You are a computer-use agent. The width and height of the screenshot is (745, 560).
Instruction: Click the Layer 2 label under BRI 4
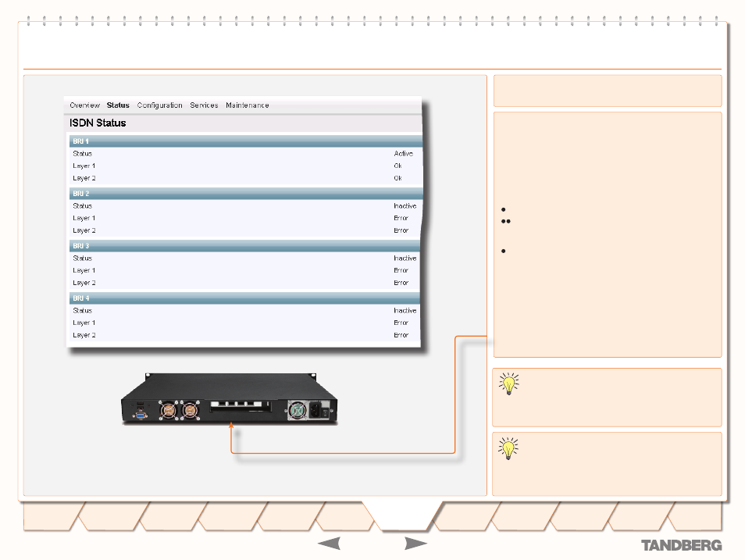(x=84, y=335)
